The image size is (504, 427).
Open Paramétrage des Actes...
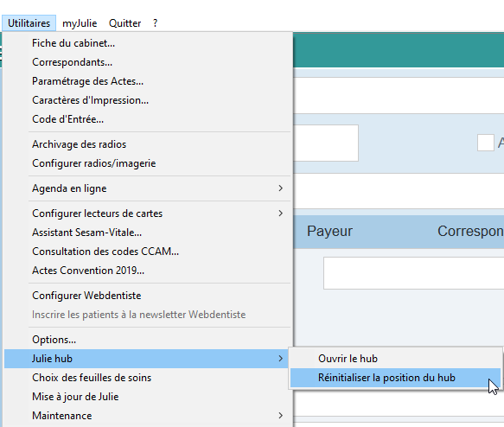(x=148, y=81)
